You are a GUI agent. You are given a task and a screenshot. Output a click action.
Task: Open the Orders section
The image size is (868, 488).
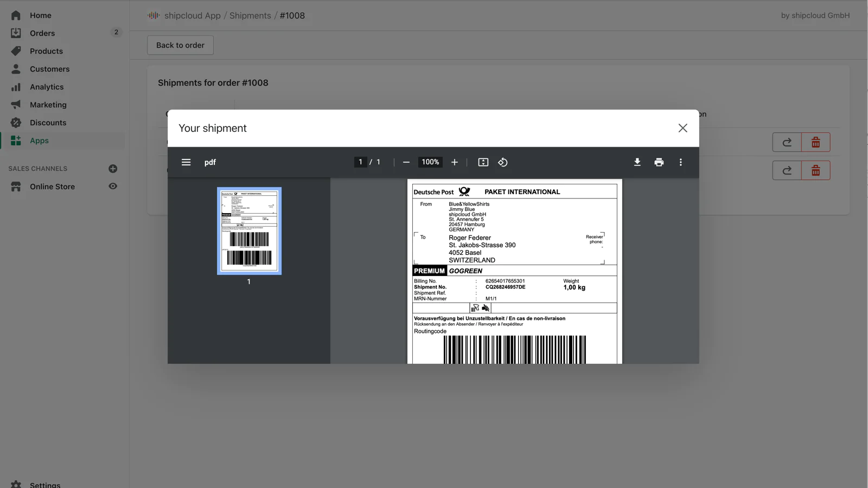coord(42,33)
